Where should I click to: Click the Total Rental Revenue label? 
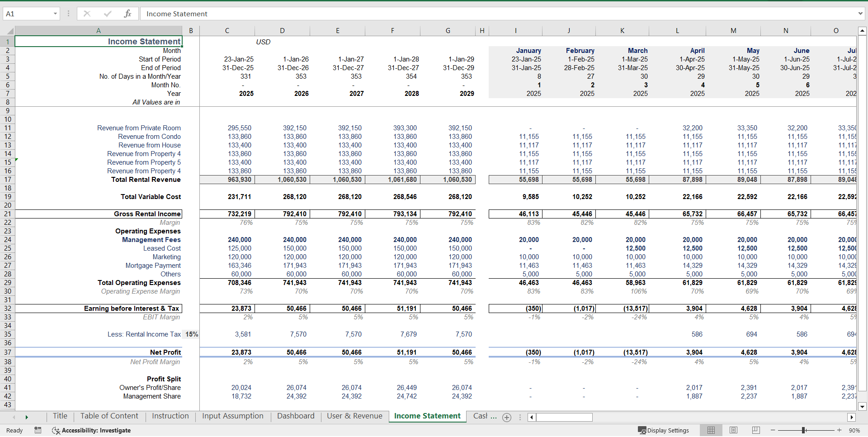146,180
